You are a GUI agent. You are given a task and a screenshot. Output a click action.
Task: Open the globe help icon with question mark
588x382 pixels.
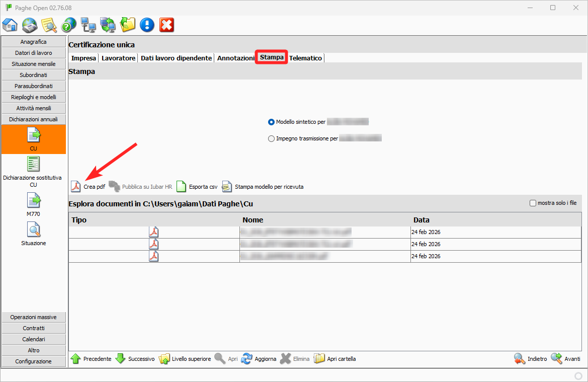tap(69, 25)
